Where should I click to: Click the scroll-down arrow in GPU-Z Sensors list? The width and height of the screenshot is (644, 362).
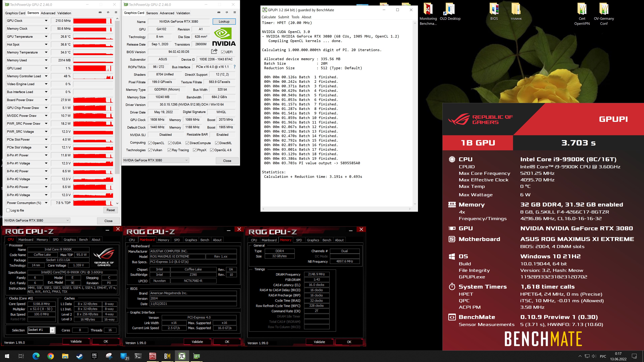pos(117,203)
